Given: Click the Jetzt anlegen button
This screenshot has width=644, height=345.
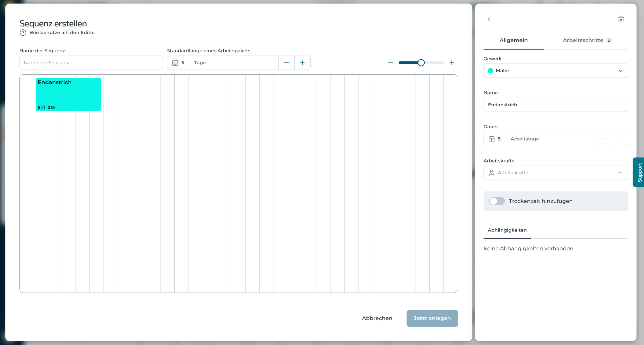Looking at the screenshot, I should 432,318.
